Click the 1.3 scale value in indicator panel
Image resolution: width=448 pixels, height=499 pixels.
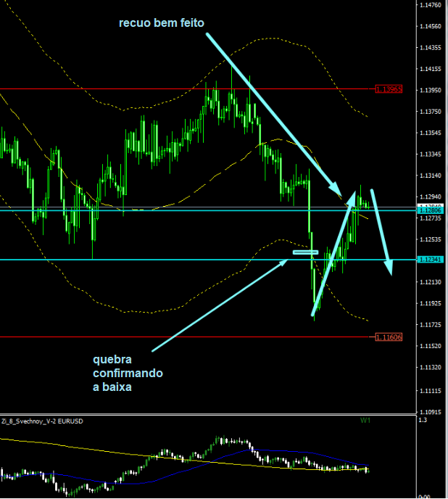coord(423,421)
